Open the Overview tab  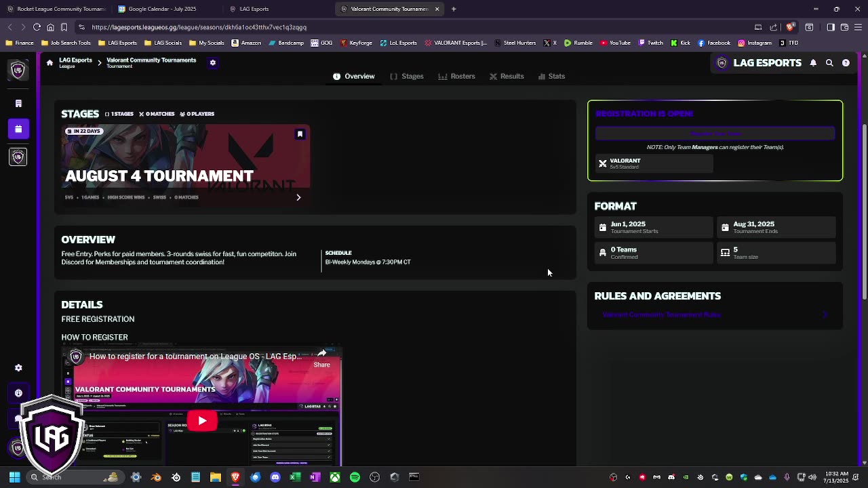(353, 76)
